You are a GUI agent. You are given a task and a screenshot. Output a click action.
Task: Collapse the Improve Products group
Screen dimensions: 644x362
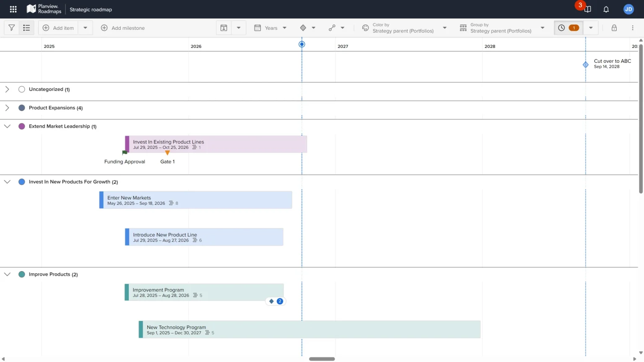tap(7, 274)
